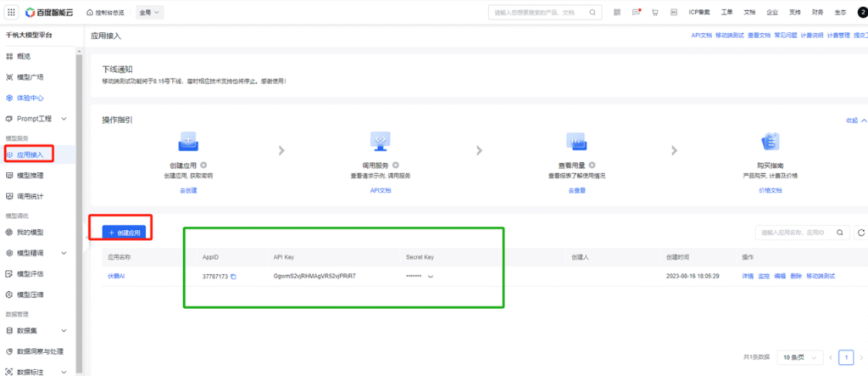Viewport: 868px width, 376px height.
Task: Open the nine-dot product grid menu
Action: click(x=12, y=12)
